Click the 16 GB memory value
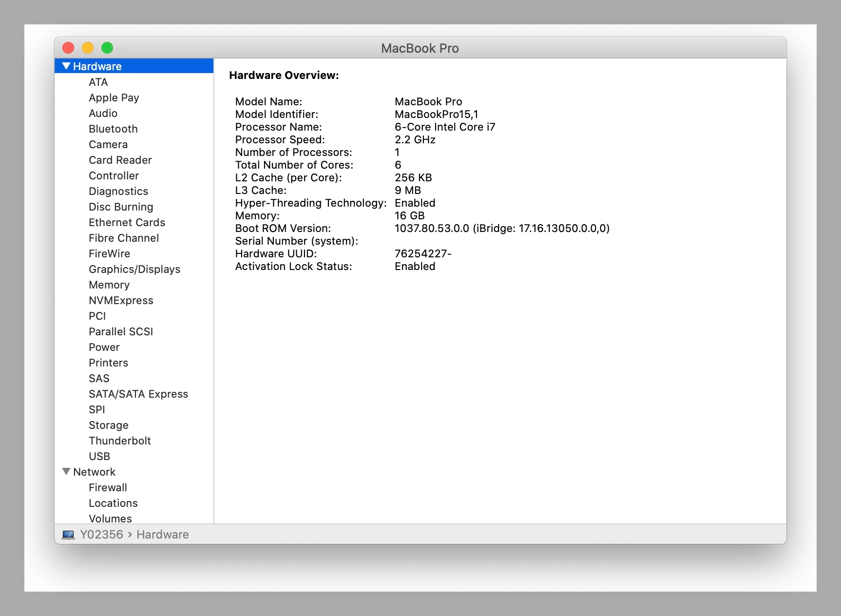This screenshot has height=616, width=841. coord(410,215)
